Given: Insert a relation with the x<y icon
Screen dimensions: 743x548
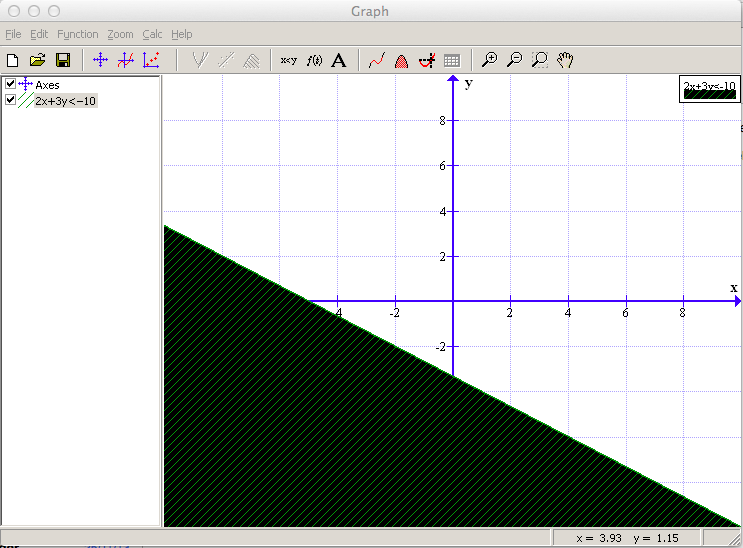Looking at the screenshot, I should (289, 60).
